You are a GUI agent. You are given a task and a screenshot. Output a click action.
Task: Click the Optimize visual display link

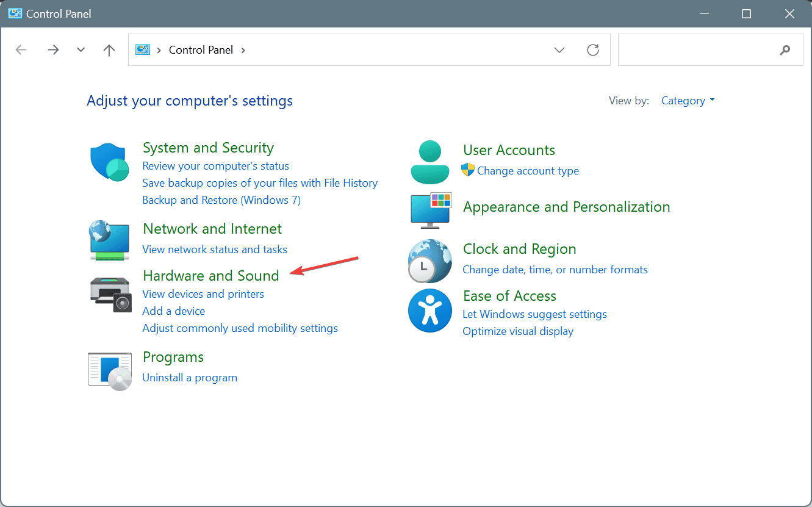click(518, 331)
